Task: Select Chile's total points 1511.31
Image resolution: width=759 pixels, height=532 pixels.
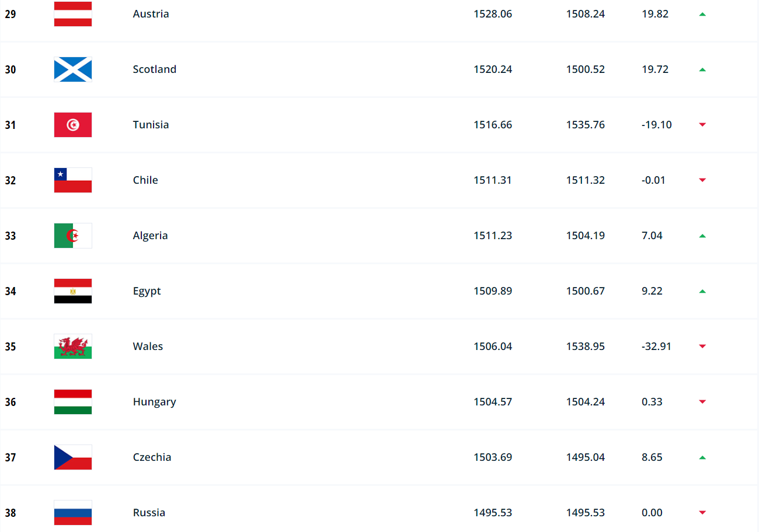Action: (x=492, y=180)
